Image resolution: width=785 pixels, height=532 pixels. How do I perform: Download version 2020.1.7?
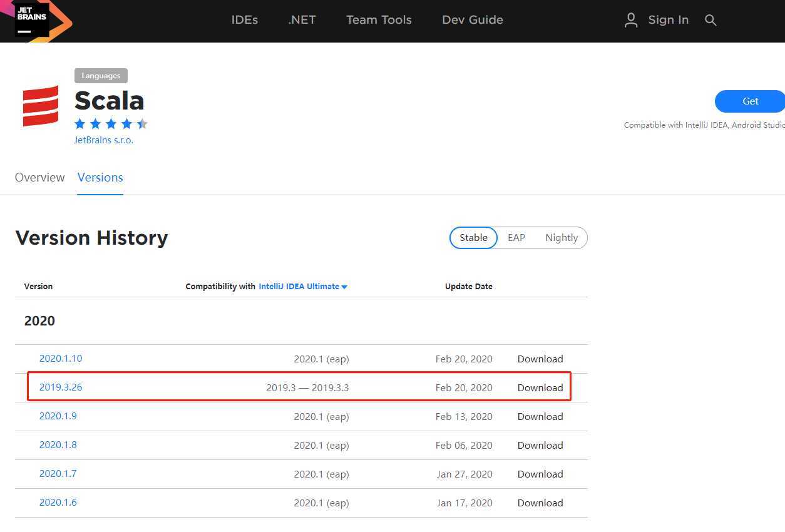tap(540, 474)
